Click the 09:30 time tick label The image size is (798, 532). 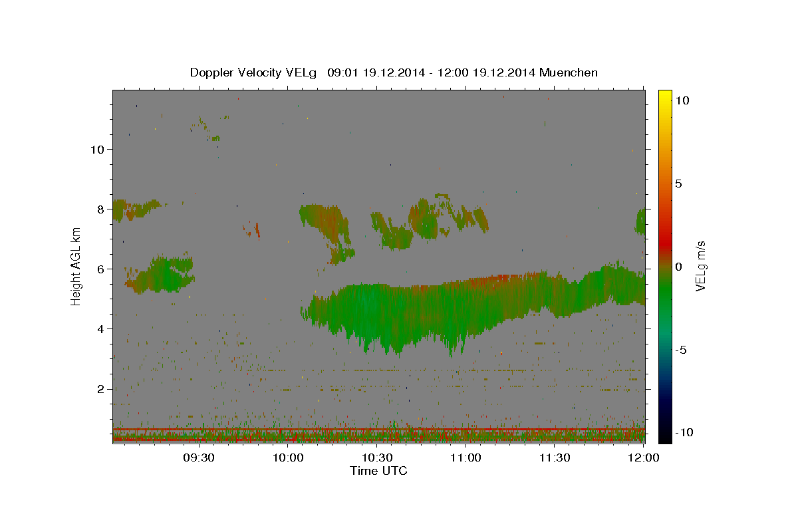coord(199,458)
